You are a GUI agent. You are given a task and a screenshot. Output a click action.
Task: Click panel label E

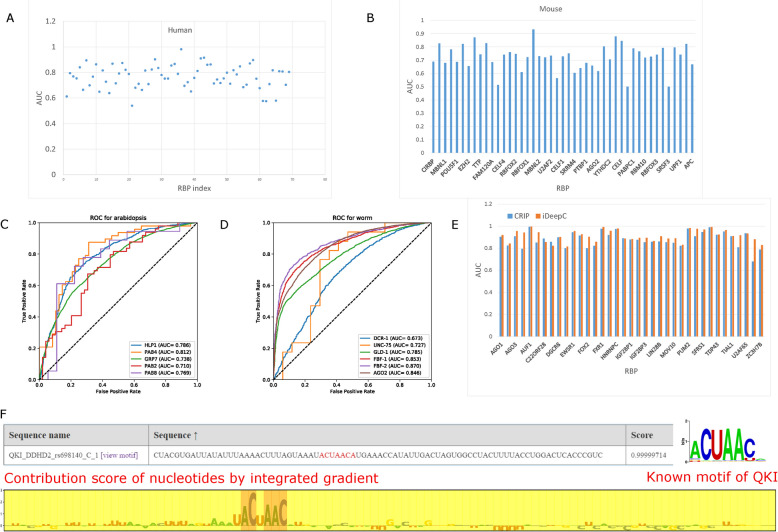[x=455, y=225]
